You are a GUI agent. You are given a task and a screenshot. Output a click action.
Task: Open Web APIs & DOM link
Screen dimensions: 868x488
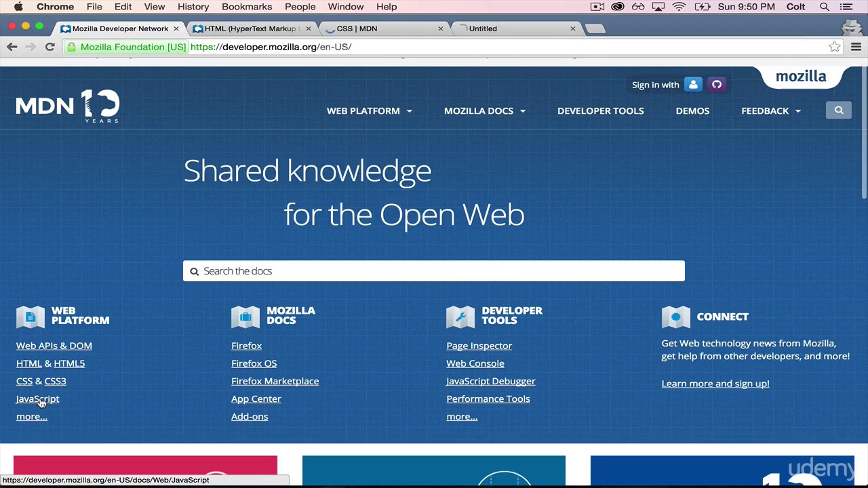coord(54,346)
